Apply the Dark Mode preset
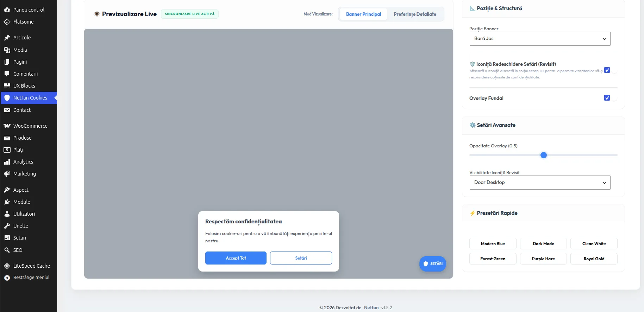 (x=543, y=244)
